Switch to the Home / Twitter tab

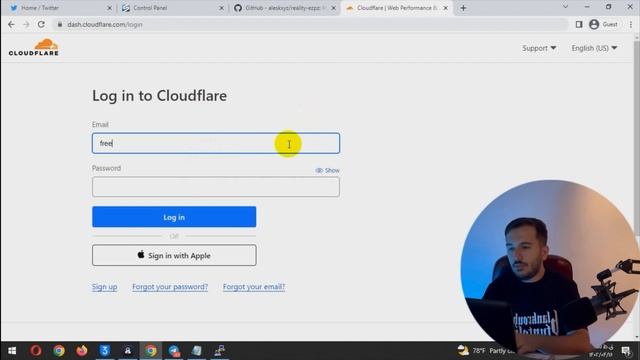[59, 8]
